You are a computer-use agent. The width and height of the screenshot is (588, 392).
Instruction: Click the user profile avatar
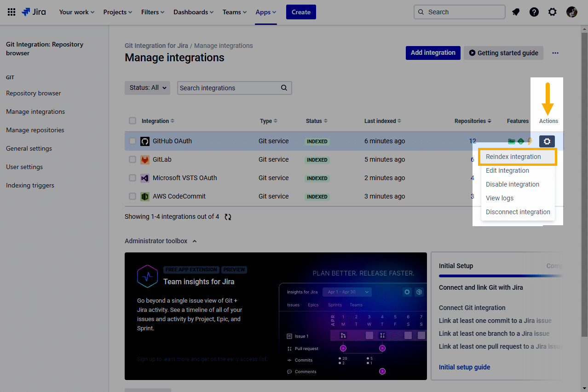point(572,12)
